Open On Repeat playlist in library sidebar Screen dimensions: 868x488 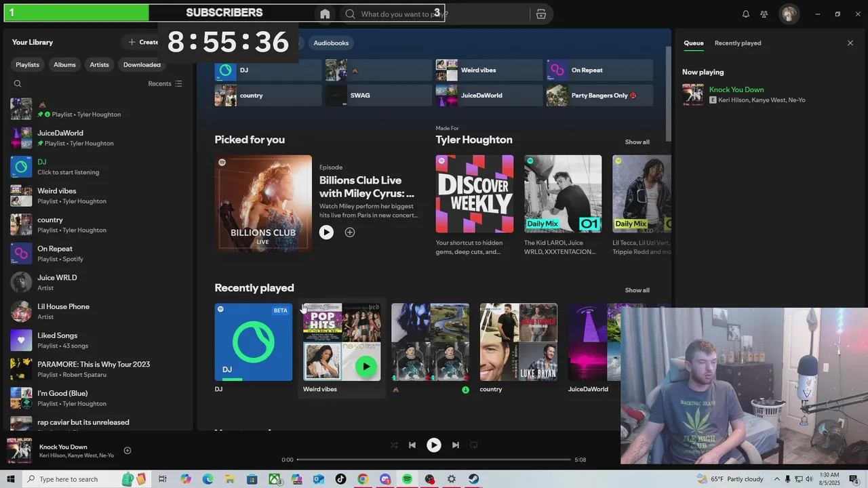tap(98, 253)
